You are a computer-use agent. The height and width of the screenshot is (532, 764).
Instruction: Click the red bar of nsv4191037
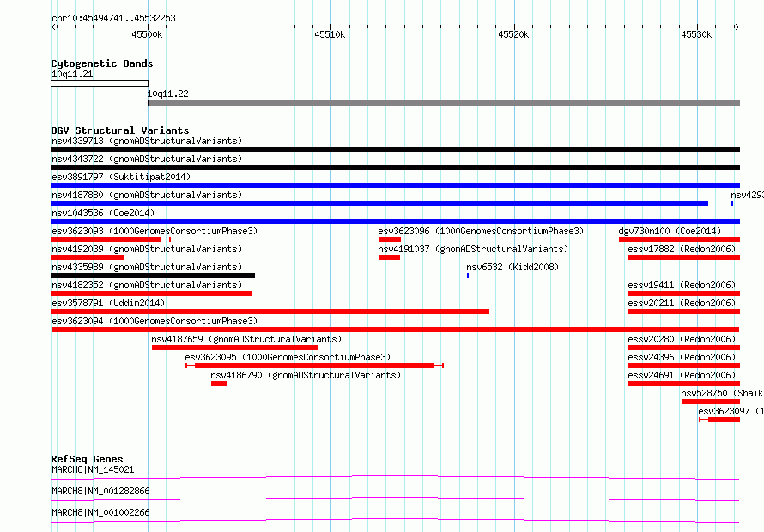coord(389,257)
